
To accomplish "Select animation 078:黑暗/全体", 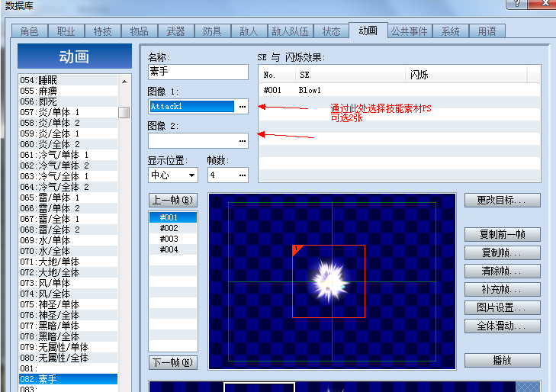I will tap(68, 336).
